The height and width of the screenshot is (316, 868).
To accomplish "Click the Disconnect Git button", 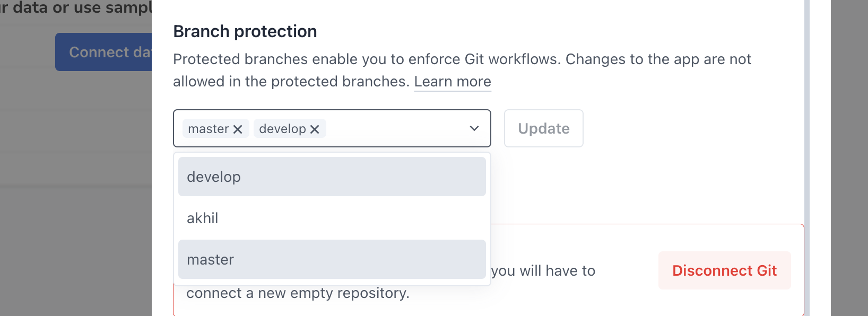I will tap(724, 270).
